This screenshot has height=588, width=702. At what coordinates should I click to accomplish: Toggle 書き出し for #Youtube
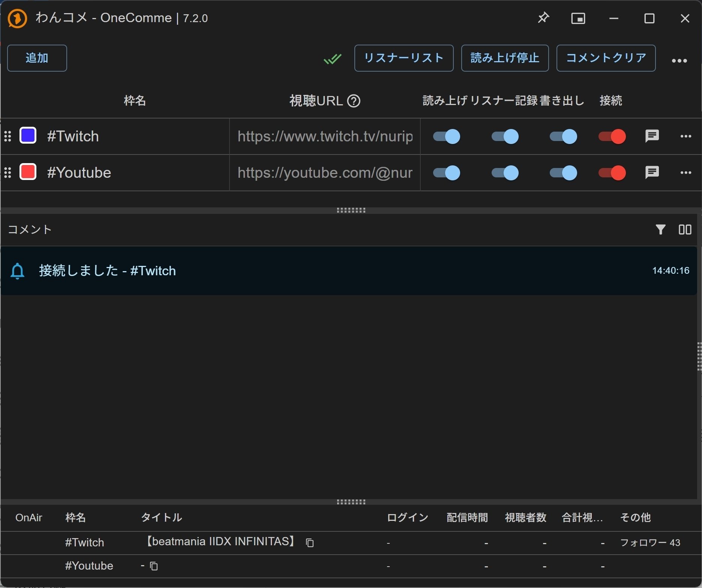[x=563, y=172]
